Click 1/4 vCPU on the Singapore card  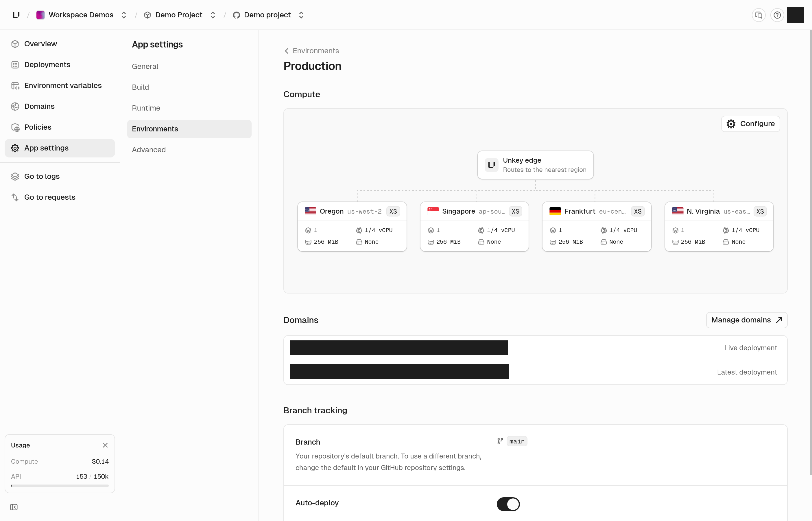click(501, 230)
